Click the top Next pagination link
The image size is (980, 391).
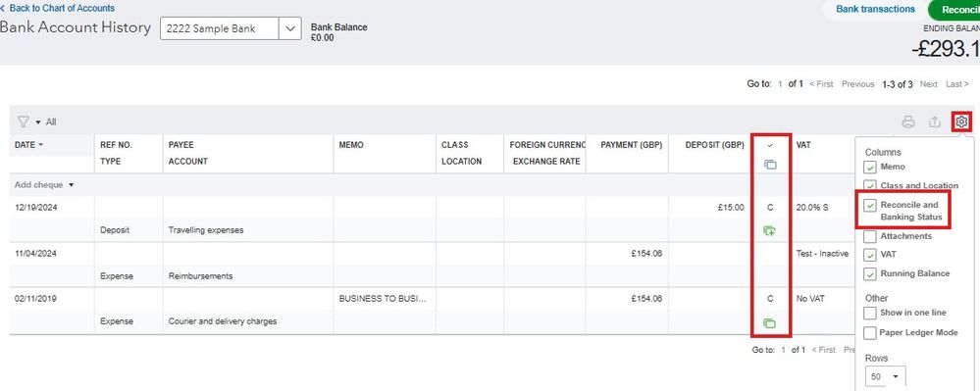928,83
